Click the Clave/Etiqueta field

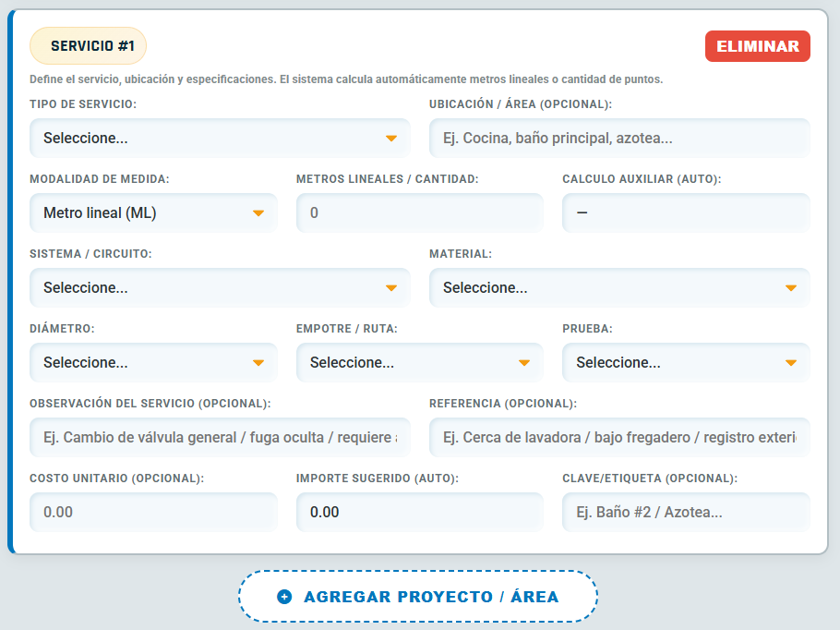[x=685, y=511]
